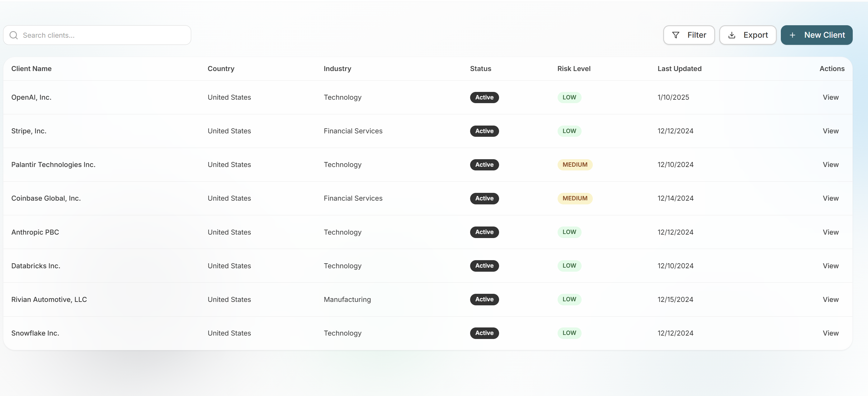Viewport: 868px width, 396px height.
Task: Click View for Coinbase Global, Inc.
Action: (x=830, y=198)
